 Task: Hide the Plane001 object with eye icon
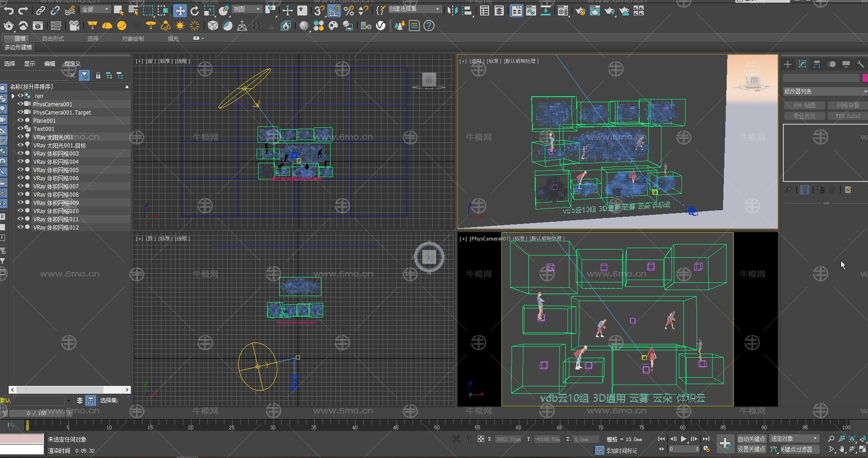click(x=21, y=120)
